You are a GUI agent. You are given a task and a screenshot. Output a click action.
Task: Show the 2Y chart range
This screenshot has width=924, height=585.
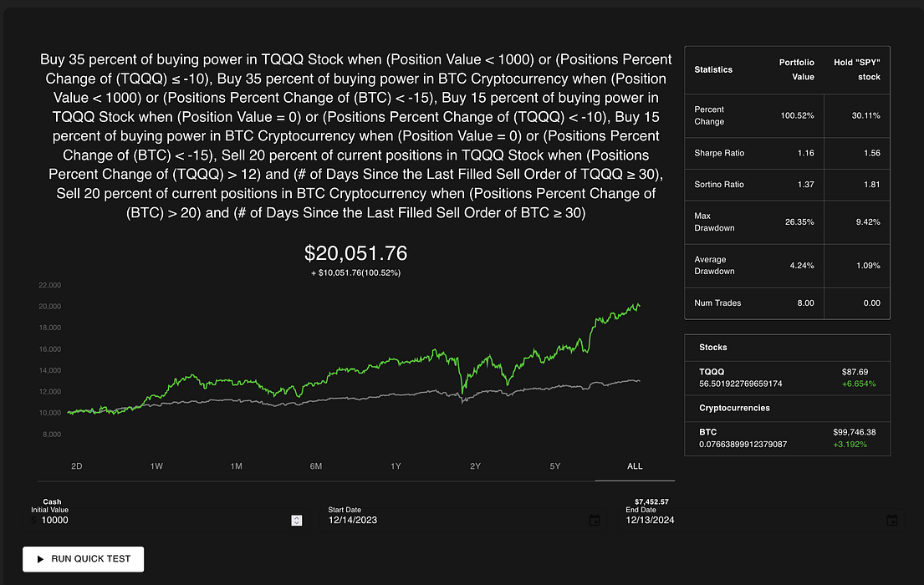476,466
